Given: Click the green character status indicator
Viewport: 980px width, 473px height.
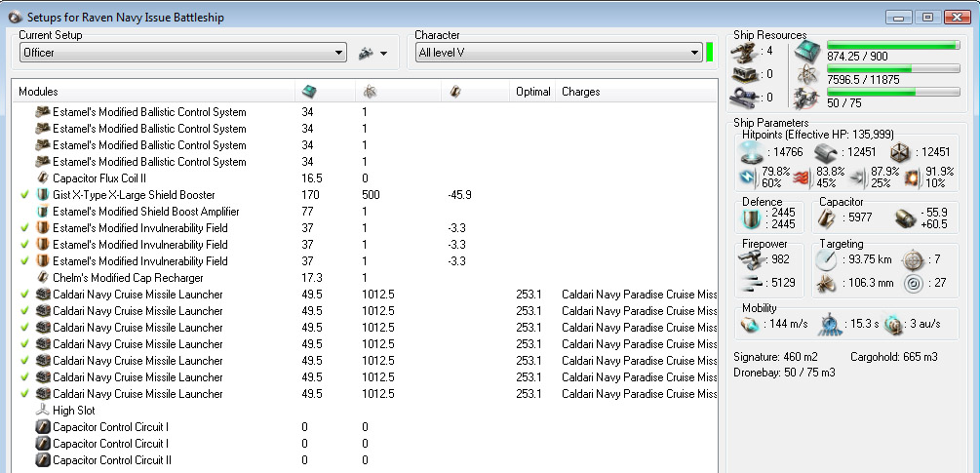Looking at the screenshot, I should tap(709, 53).
